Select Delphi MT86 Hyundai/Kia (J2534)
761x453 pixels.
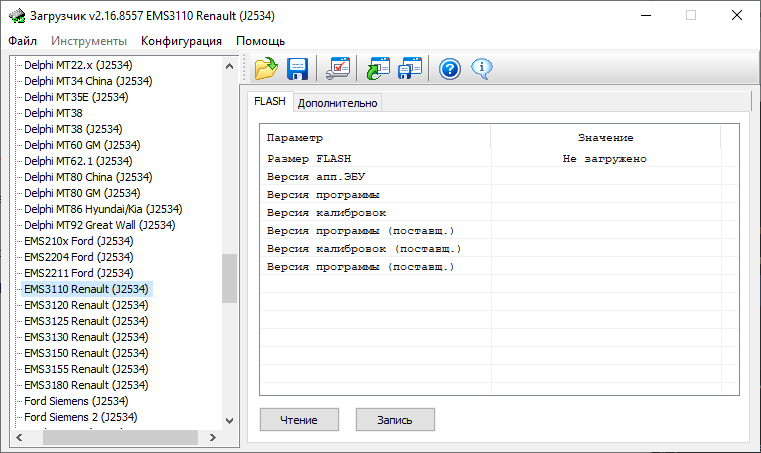103,209
